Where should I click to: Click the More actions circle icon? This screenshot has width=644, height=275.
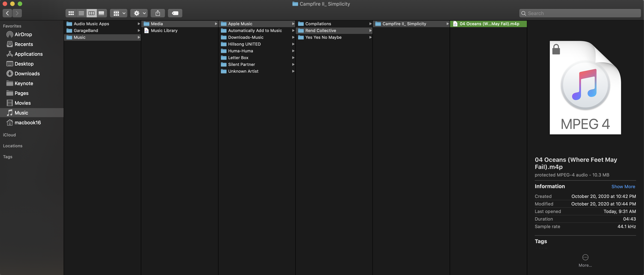coord(585,257)
